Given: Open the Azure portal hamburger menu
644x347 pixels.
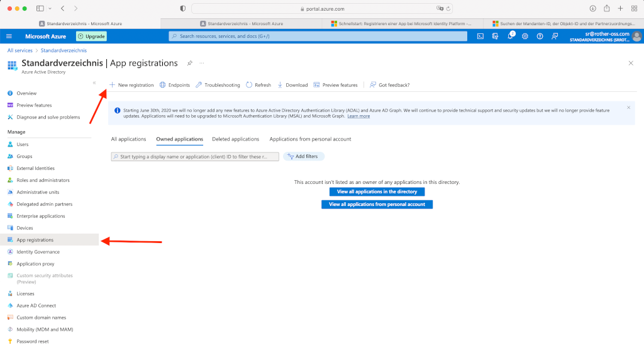Looking at the screenshot, I should click(9, 36).
